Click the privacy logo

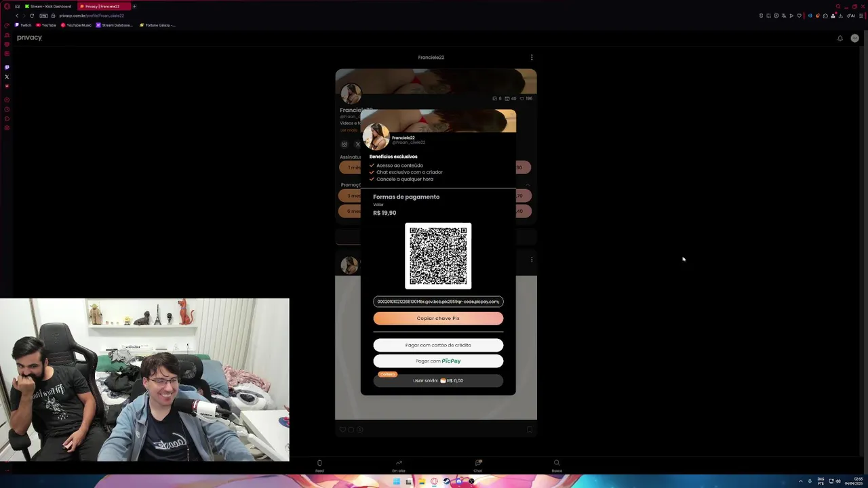tap(29, 38)
